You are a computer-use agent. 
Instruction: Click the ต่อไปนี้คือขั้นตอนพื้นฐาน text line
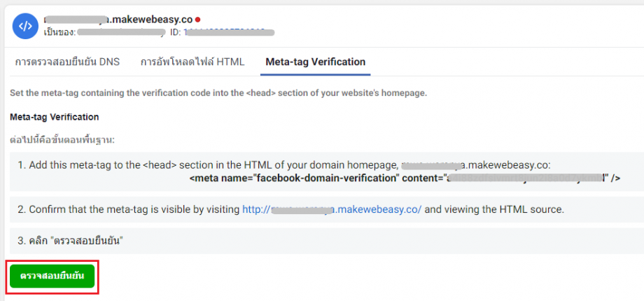point(62,140)
